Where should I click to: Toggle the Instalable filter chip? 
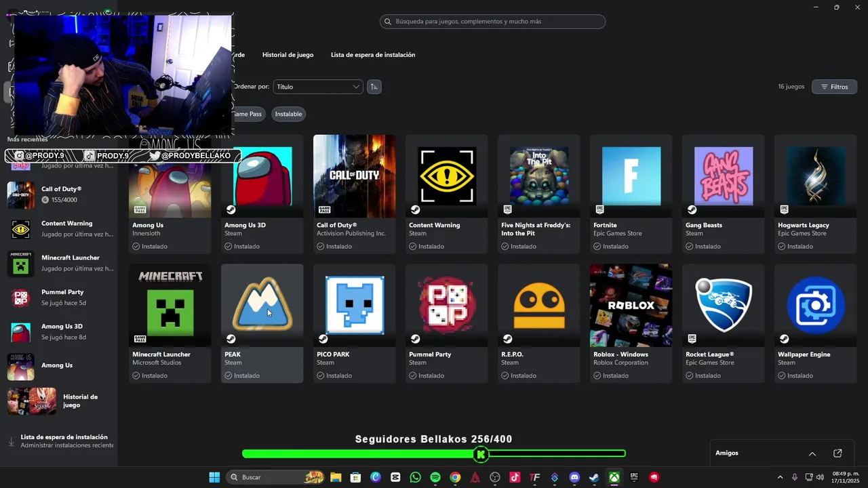click(288, 114)
